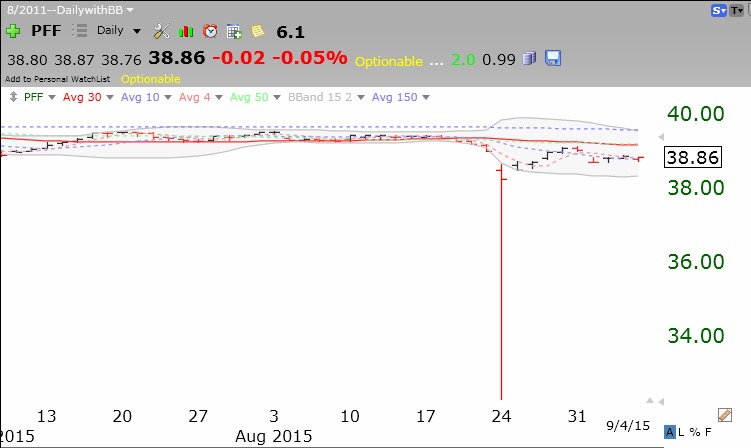
Task: Click the high price 38.87
Action: click(74, 60)
